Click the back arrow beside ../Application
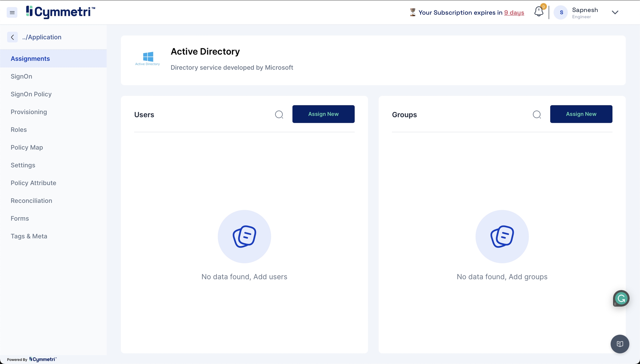This screenshot has width=640, height=364. 12,37
